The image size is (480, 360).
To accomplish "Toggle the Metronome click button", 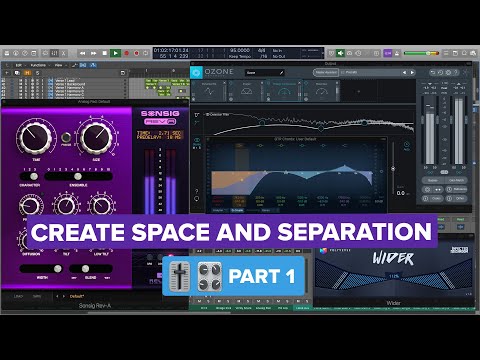I will click(397, 53).
